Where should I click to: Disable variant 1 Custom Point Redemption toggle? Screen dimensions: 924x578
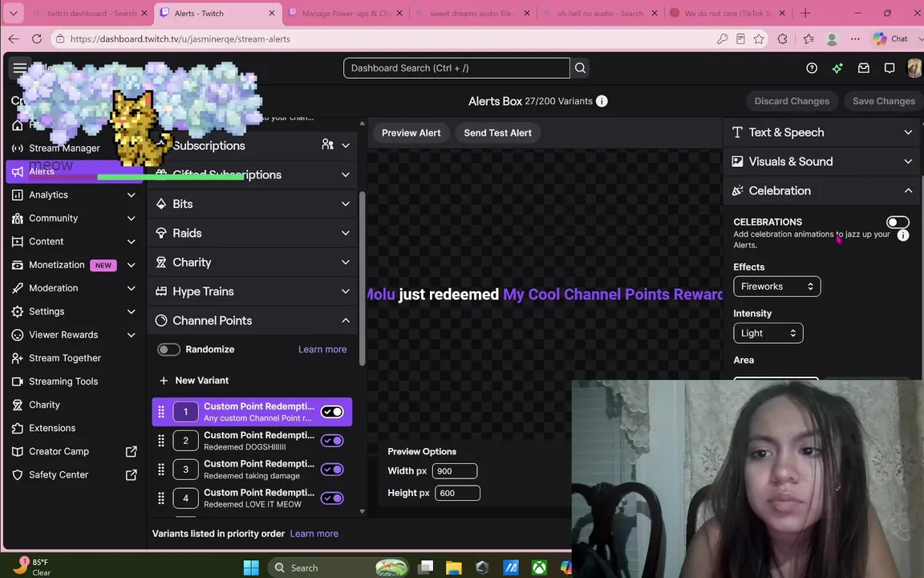pos(332,412)
